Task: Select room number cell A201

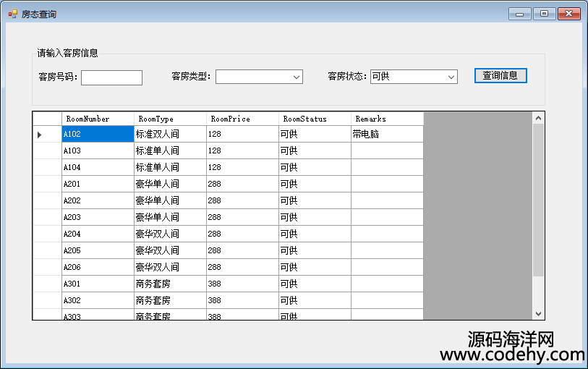Action: [98, 184]
